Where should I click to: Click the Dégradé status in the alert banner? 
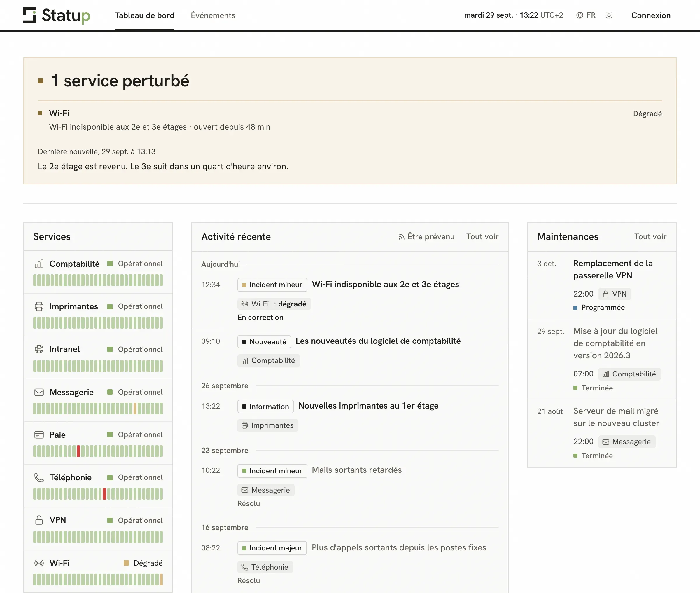click(647, 114)
